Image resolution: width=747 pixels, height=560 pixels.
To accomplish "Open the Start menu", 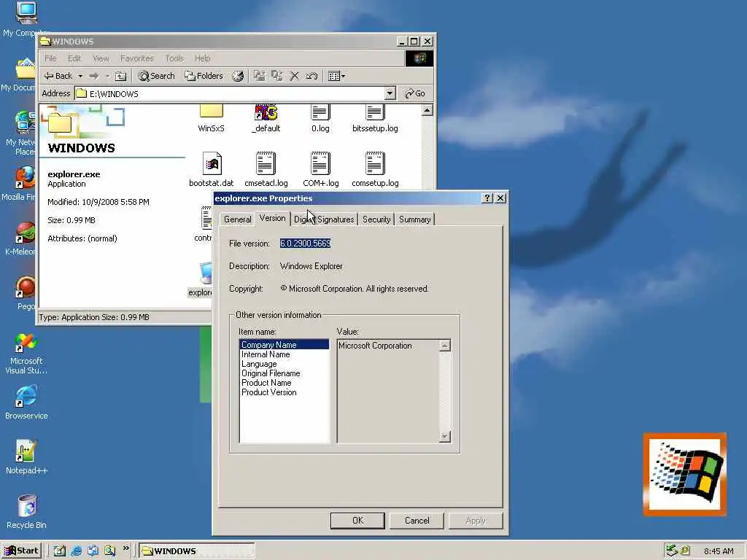I will [x=21, y=551].
